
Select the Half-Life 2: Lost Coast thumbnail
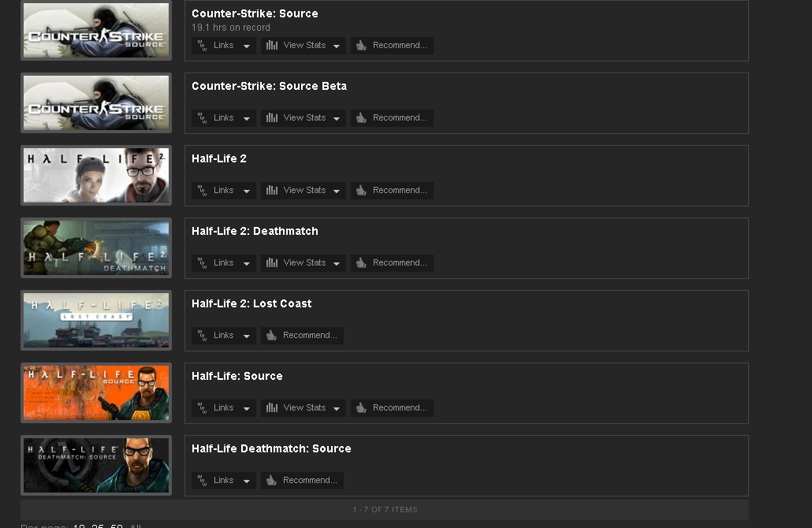(x=96, y=320)
